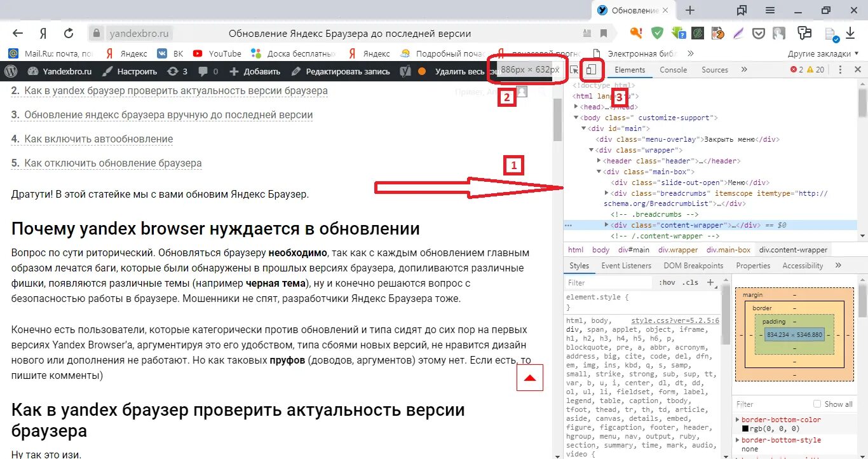Show more bookmarks bar chevron

[x=691, y=53]
